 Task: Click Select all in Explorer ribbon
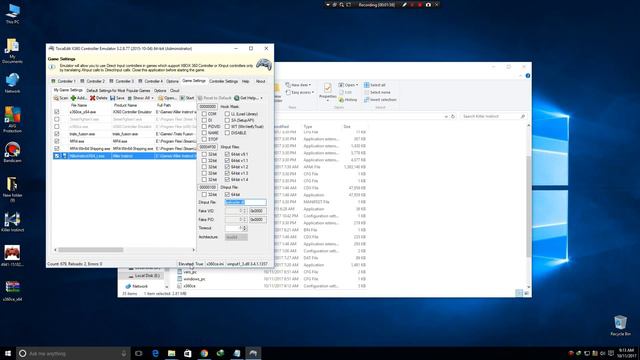(374, 85)
